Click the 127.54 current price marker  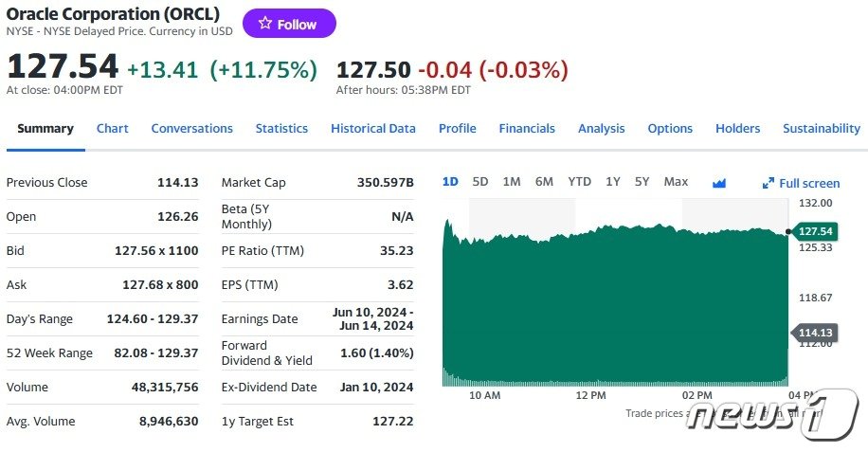tap(815, 231)
